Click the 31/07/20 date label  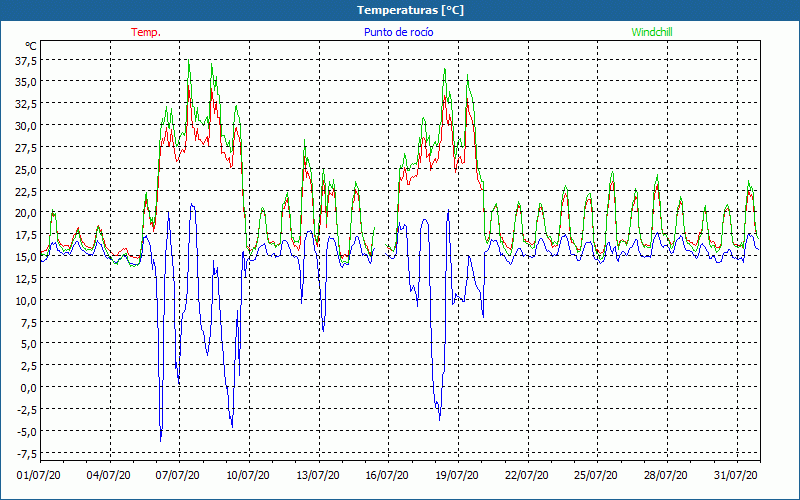pyautogui.click(x=736, y=475)
